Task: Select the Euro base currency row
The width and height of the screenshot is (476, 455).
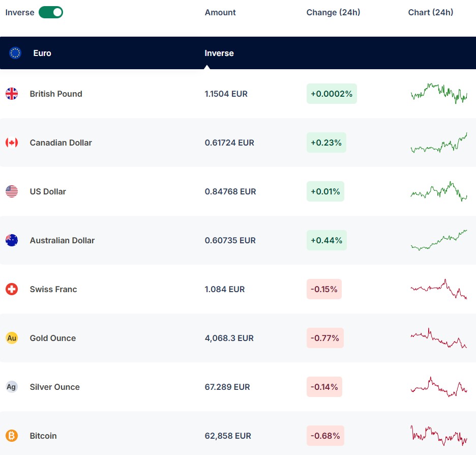Action: click(102, 53)
